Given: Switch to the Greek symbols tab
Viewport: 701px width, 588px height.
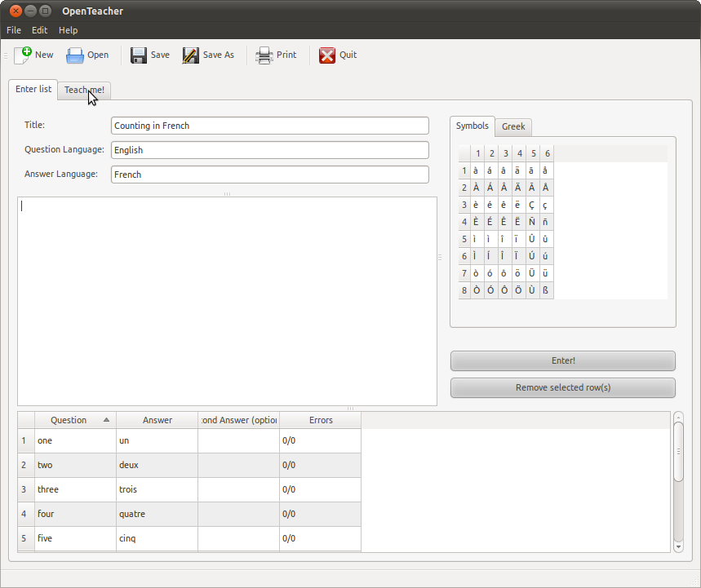Looking at the screenshot, I should pyautogui.click(x=513, y=126).
